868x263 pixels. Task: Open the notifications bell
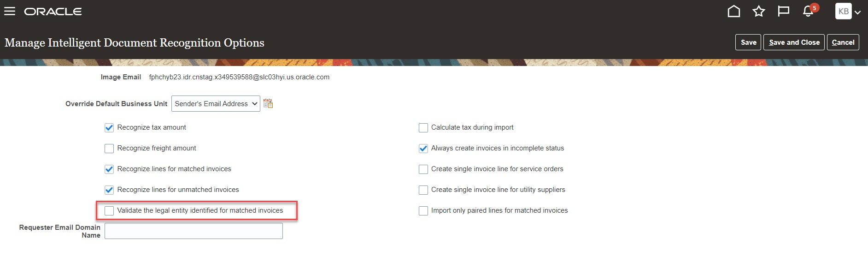808,12
